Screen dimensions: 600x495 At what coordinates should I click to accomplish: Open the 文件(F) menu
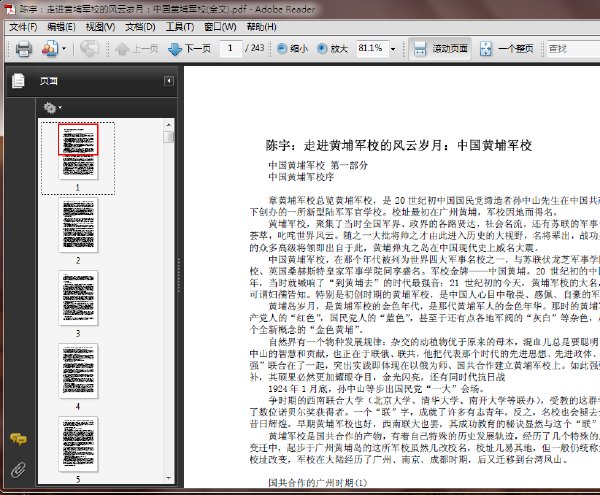click(x=23, y=27)
